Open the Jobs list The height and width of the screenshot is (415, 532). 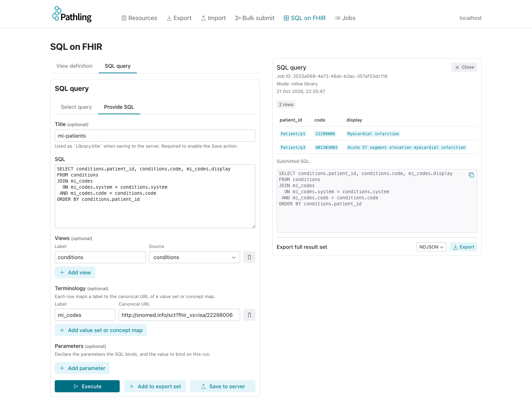click(x=345, y=18)
